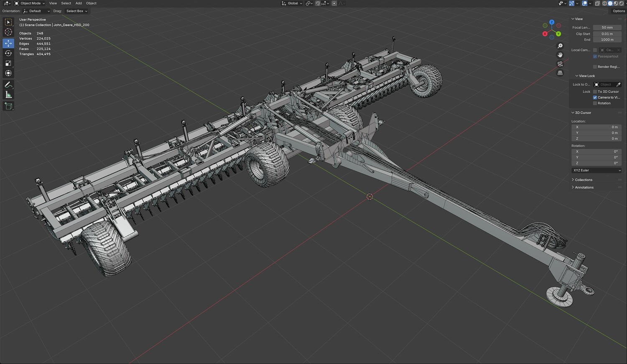Click the 3D Cursor Location Z field
627x364 pixels.
[x=596, y=139]
